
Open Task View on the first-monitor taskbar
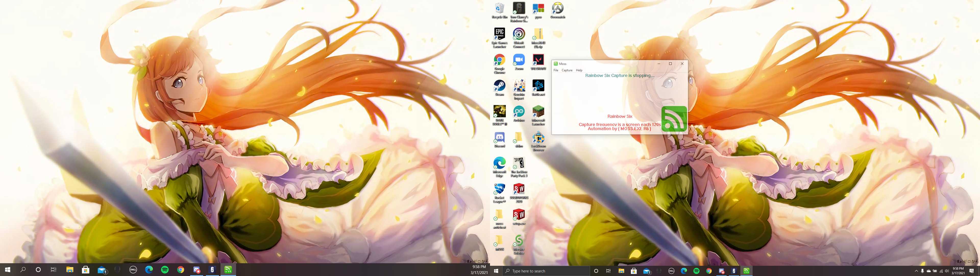pos(54,270)
